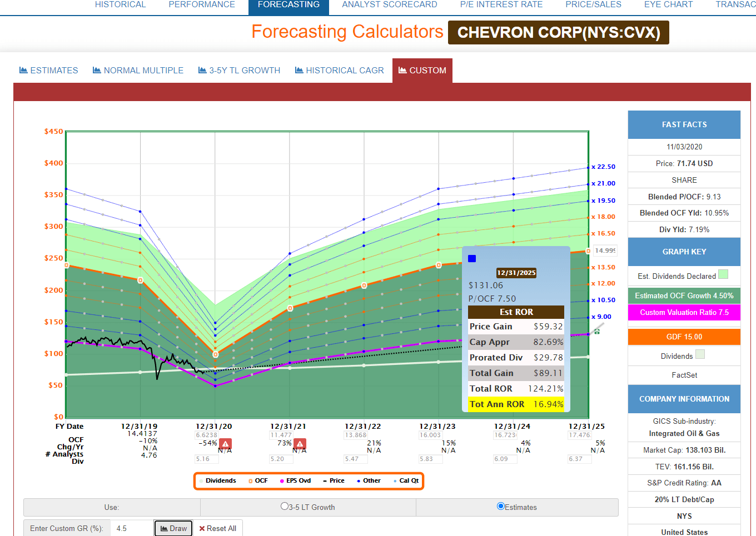Click the Price: 71.74 USD row

[x=684, y=163]
